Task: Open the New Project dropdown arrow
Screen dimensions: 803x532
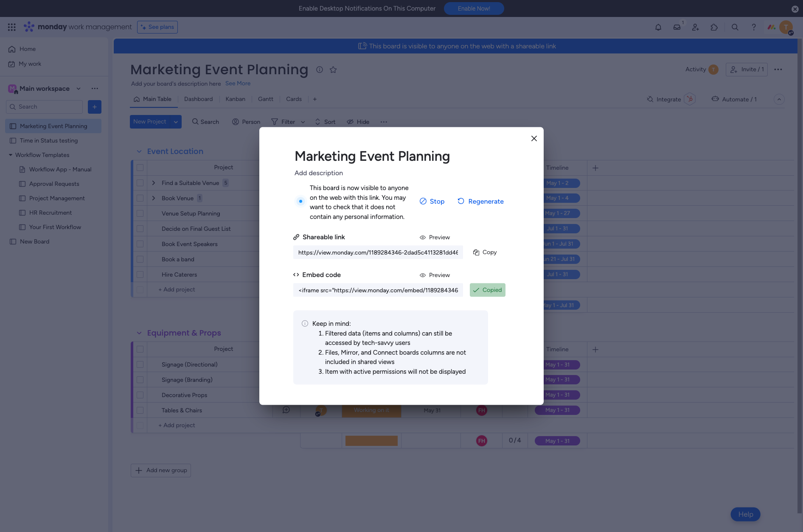Action: point(176,122)
